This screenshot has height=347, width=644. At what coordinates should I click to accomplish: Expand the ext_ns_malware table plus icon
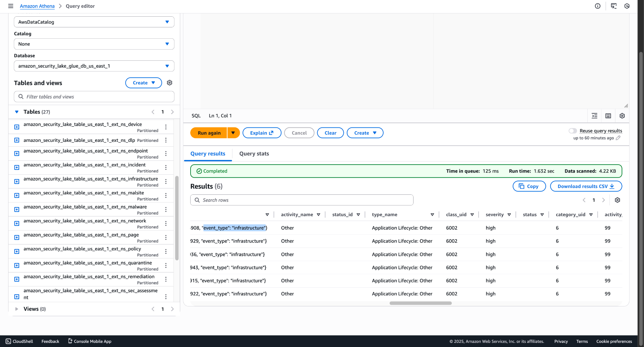[x=17, y=210]
